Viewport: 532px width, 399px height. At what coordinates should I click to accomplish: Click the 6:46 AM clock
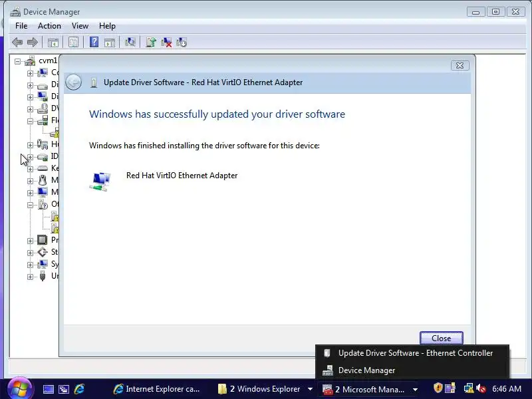[x=507, y=389]
